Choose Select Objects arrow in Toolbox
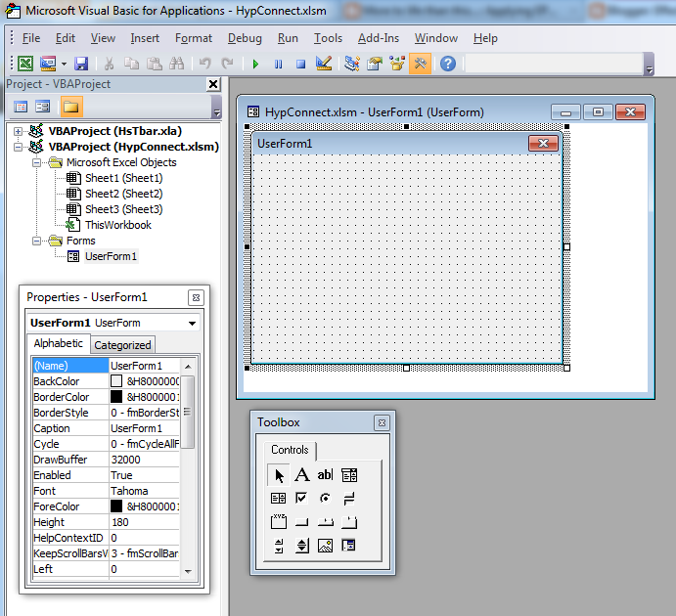Image resolution: width=676 pixels, height=616 pixels. click(x=279, y=475)
